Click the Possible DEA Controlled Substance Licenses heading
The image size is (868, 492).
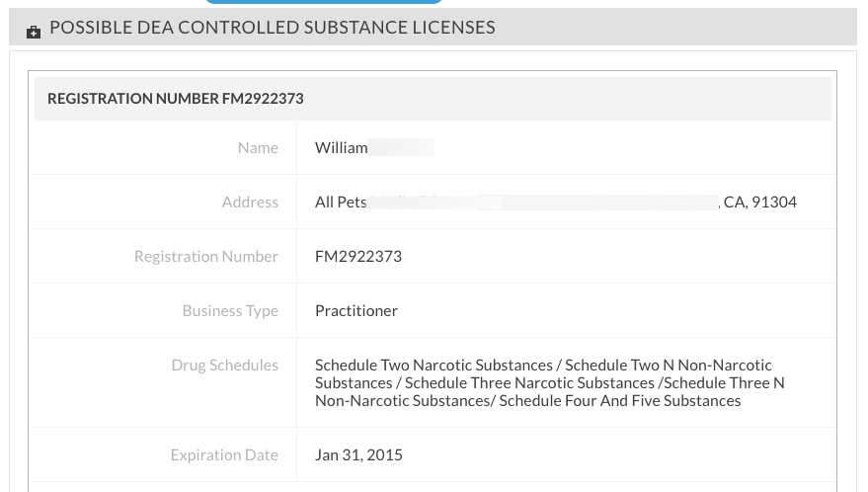tap(273, 27)
